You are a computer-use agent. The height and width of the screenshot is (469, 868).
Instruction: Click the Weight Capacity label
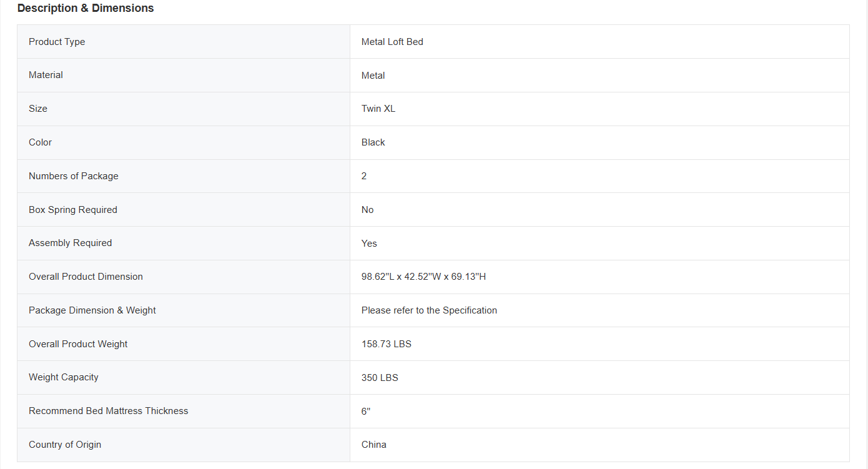tap(63, 377)
